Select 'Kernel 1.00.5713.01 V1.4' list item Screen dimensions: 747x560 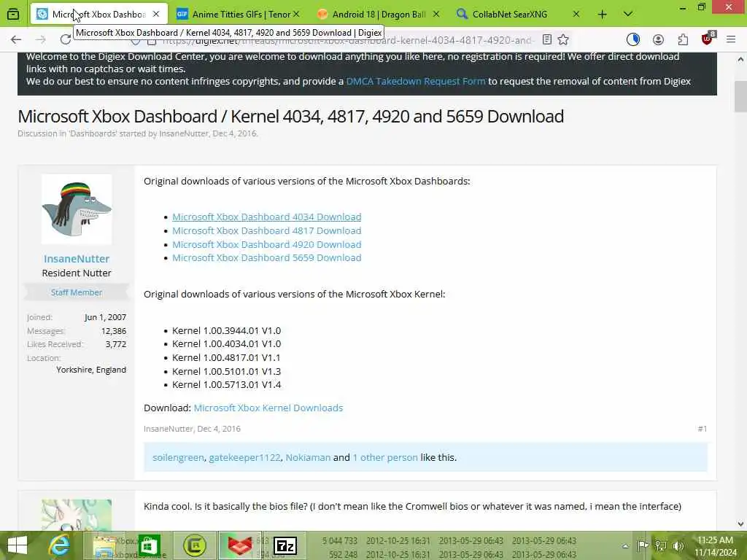[x=226, y=385]
